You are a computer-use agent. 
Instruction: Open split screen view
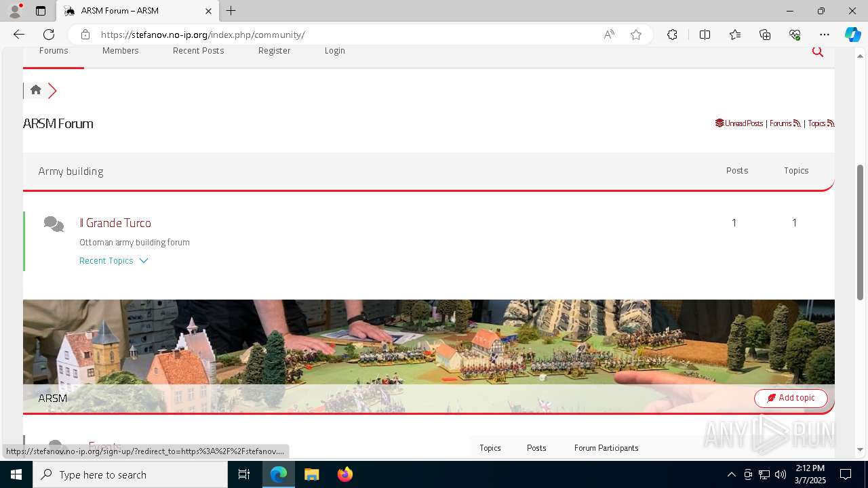(x=705, y=35)
